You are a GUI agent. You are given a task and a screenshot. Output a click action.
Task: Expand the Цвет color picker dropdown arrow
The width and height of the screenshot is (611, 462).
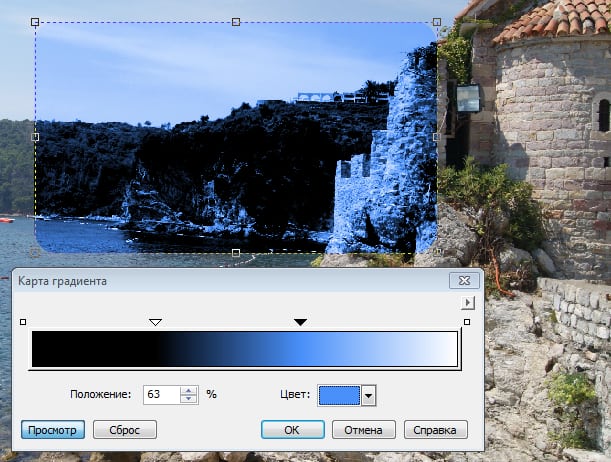pyautogui.click(x=368, y=395)
